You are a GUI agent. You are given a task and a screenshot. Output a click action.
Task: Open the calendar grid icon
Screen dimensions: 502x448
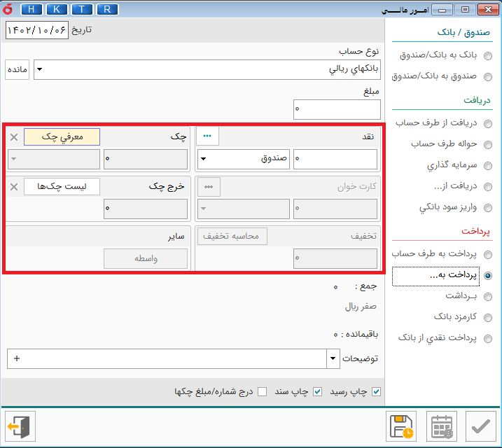(442, 426)
